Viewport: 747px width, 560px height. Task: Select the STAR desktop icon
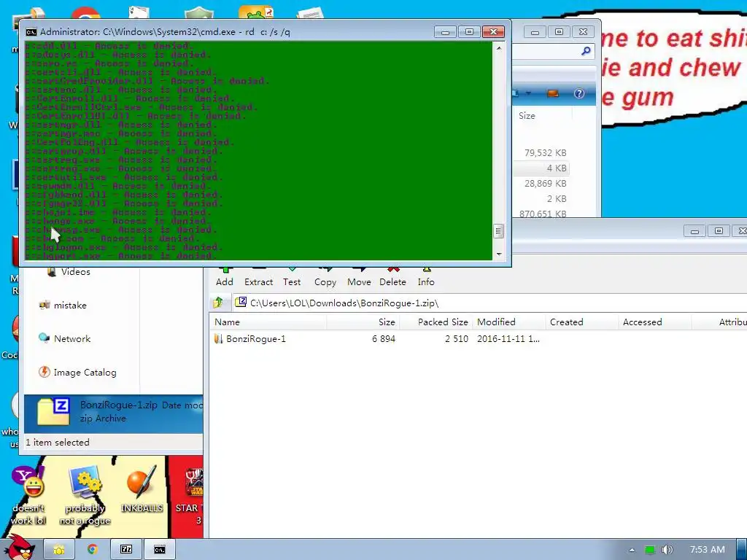click(190, 496)
